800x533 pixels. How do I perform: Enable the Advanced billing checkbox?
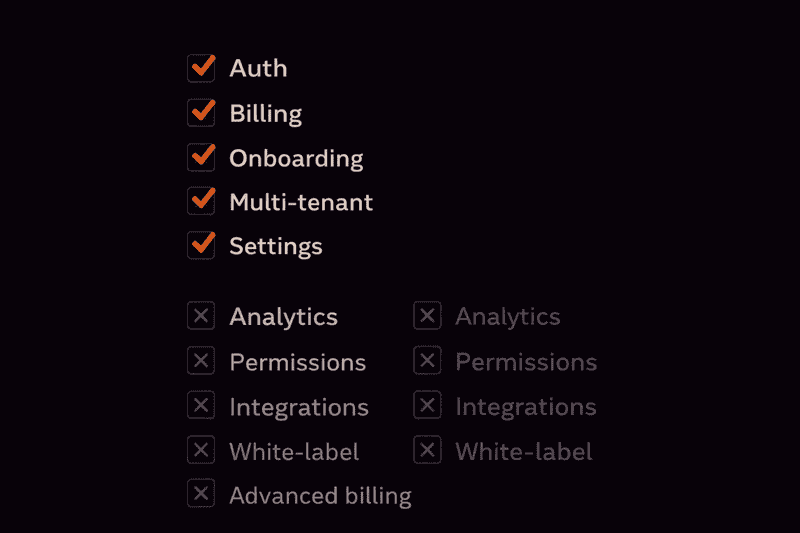pos(201,494)
